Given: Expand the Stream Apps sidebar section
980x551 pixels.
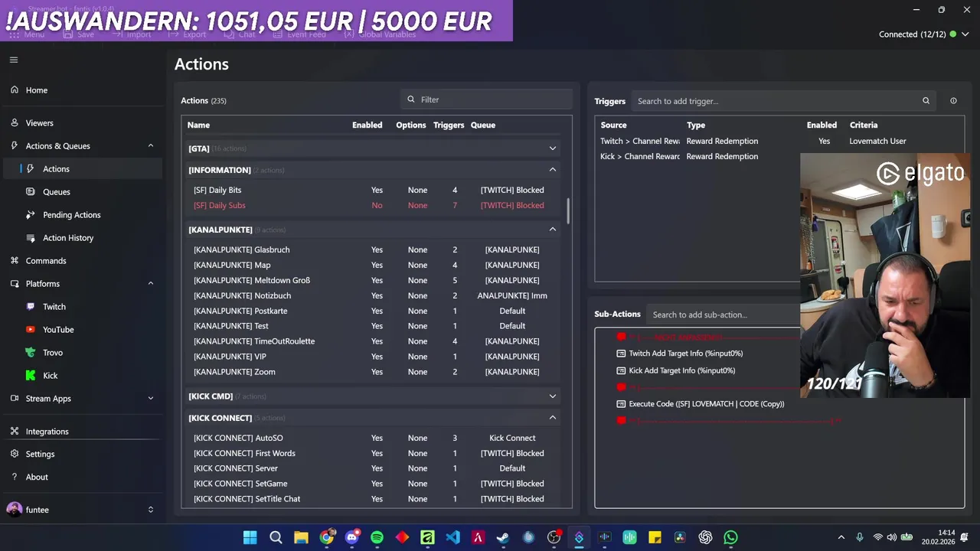Looking at the screenshot, I should [150, 399].
